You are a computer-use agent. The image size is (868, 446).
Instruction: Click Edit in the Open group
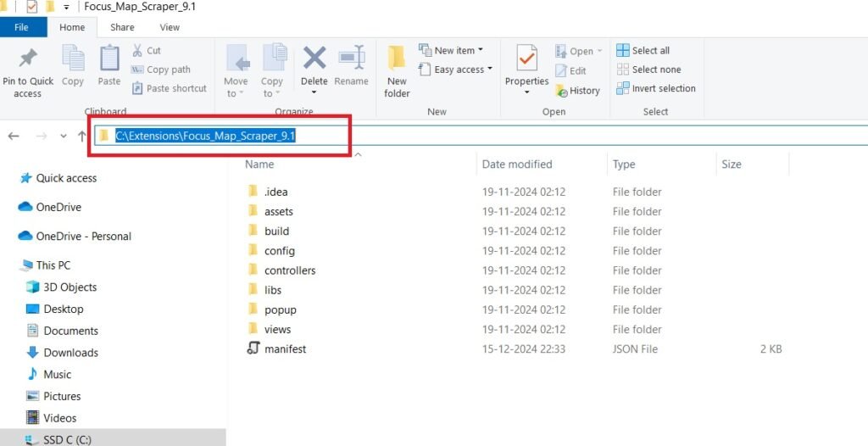570,70
